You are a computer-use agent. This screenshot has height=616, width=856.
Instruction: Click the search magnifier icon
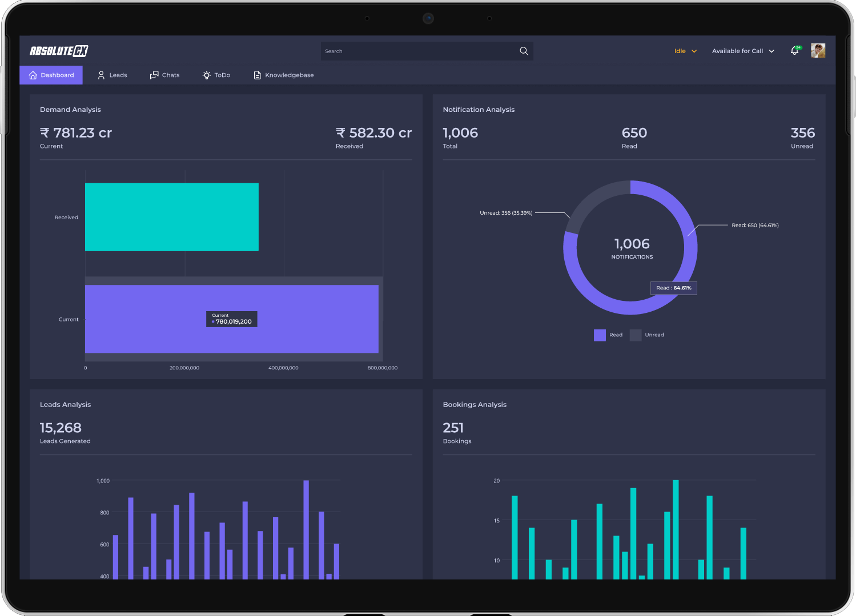click(524, 51)
